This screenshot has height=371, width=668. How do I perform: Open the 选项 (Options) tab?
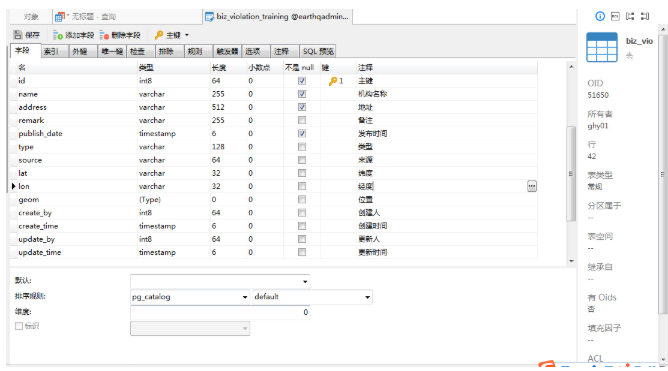pyautogui.click(x=256, y=51)
